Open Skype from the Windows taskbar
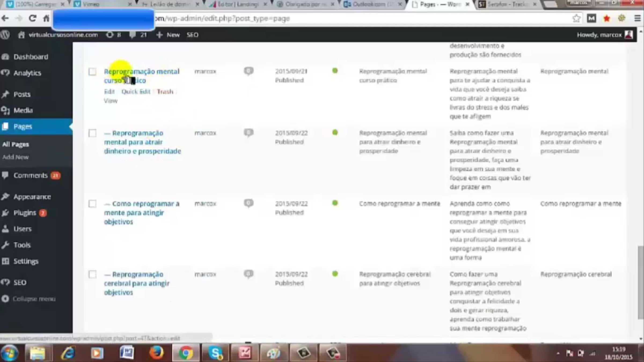644x362 pixels. pos(215,353)
